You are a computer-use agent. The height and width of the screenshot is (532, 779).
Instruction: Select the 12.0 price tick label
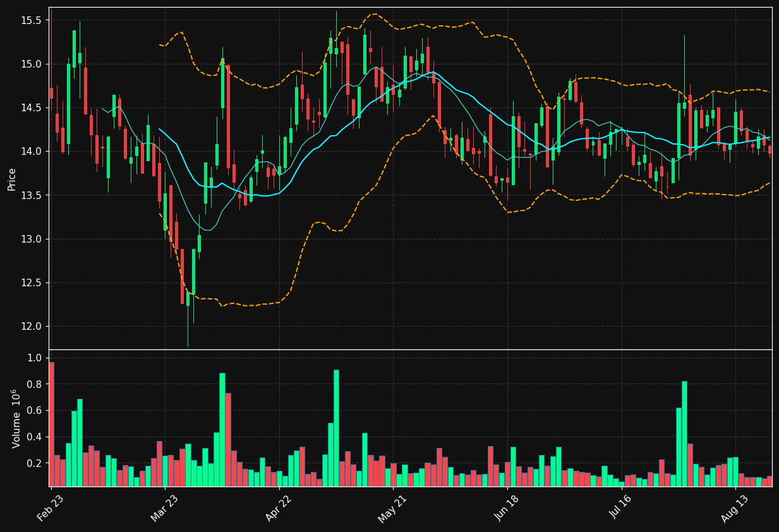click(31, 326)
